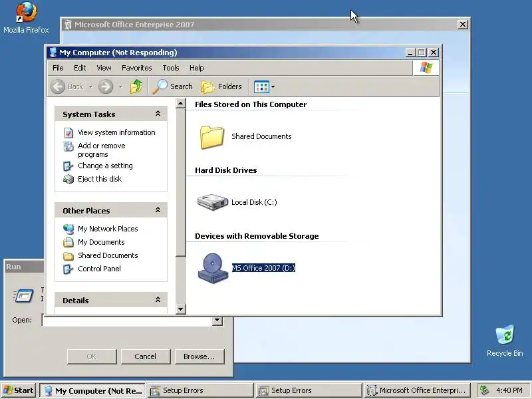The height and width of the screenshot is (399, 532).
Task: Select the MS Office 2007 (D:) disc icon
Action: [x=213, y=268]
